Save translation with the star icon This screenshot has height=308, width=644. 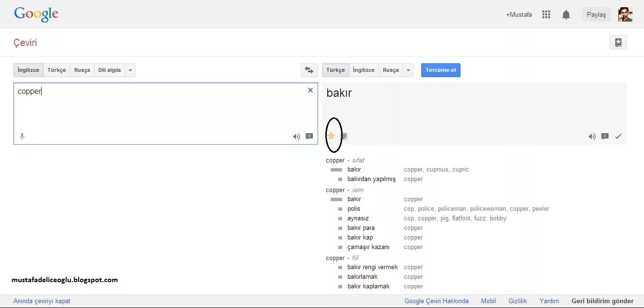331,136
